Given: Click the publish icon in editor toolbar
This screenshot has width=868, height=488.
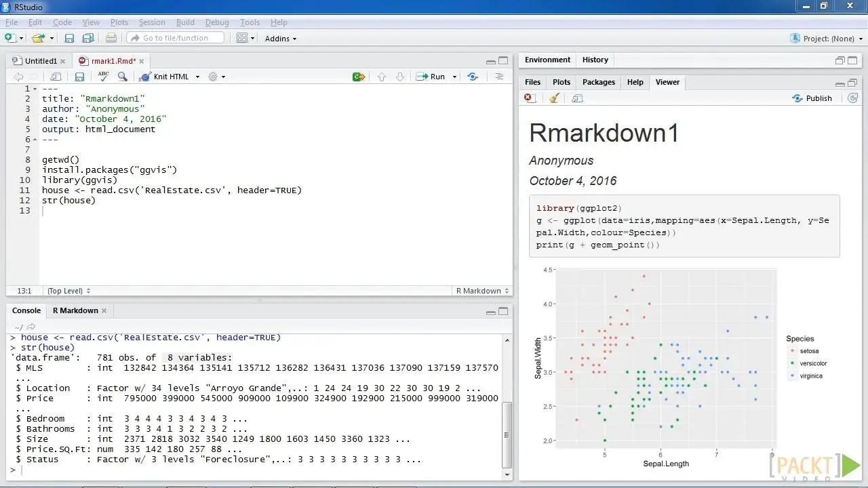Looking at the screenshot, I should tap(473, 77).
